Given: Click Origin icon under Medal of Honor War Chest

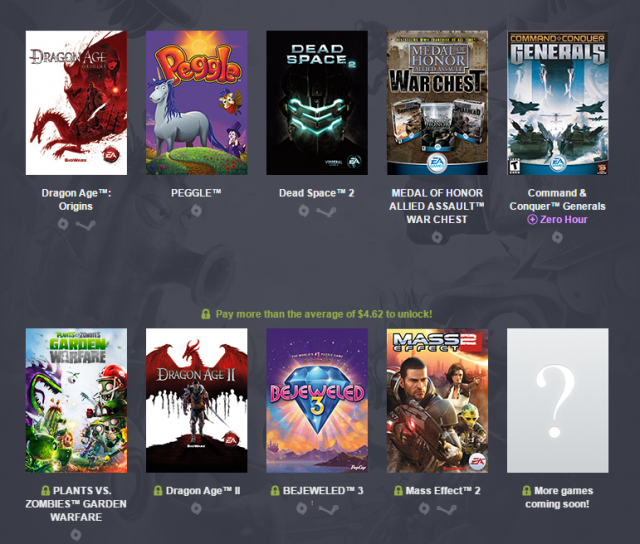Looking at the screenshot, I should pyautogui.click(x=437, y=237).
